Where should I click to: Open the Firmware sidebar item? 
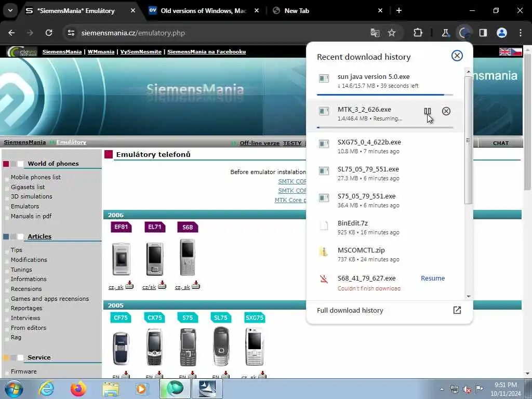pyautogui.click(x=24, y=371)
